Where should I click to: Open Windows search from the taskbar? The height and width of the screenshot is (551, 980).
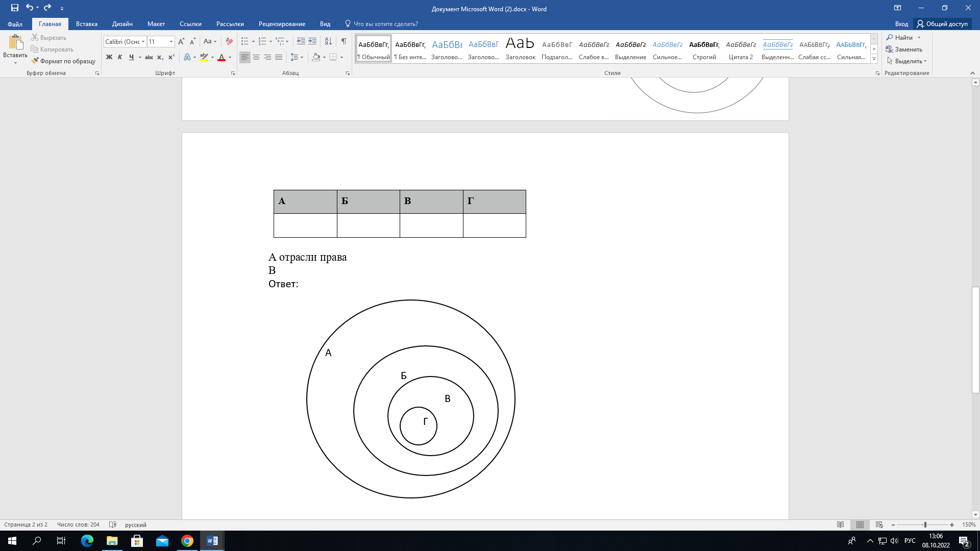coord(37,541)
